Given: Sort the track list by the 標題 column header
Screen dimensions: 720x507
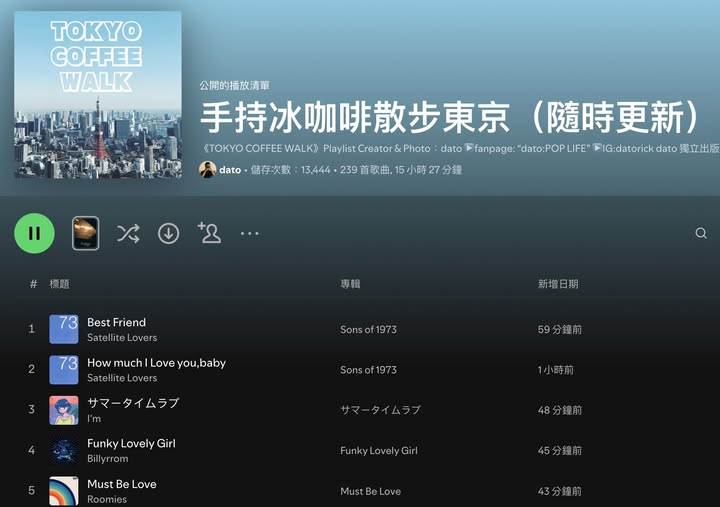Looking at the screenshot, I should pyautogui.click(x=60, y=284).
